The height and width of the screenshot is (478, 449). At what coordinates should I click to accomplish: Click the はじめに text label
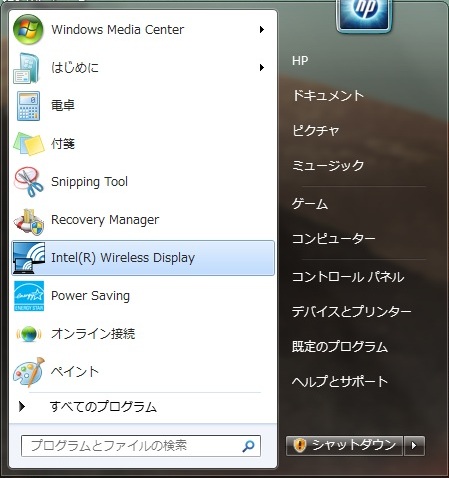75,68
